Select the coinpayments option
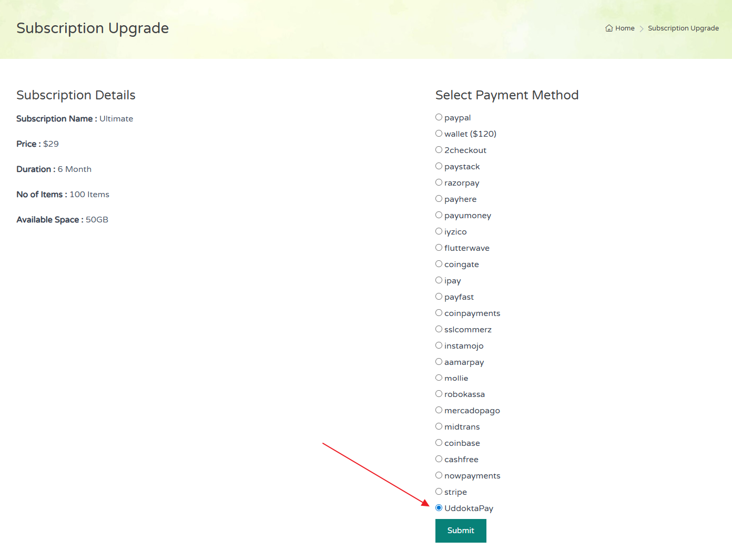732x560 pixels. (x=439, y=313)
